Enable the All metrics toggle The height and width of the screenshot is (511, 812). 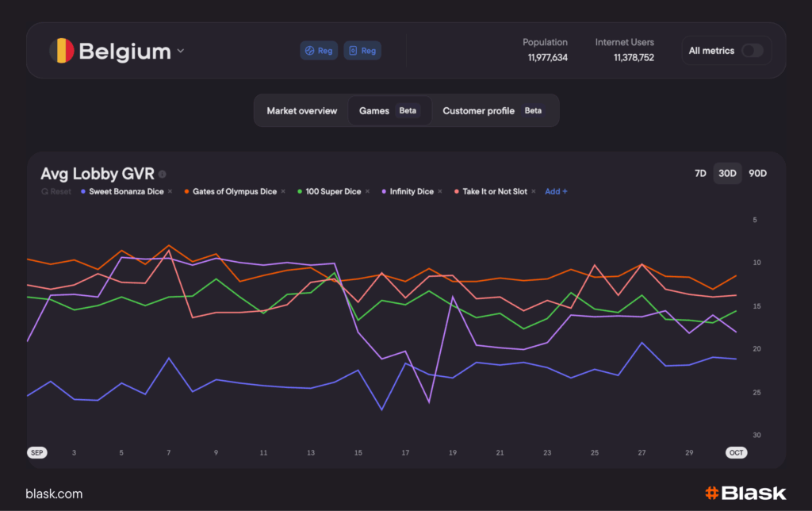point(752,51)
